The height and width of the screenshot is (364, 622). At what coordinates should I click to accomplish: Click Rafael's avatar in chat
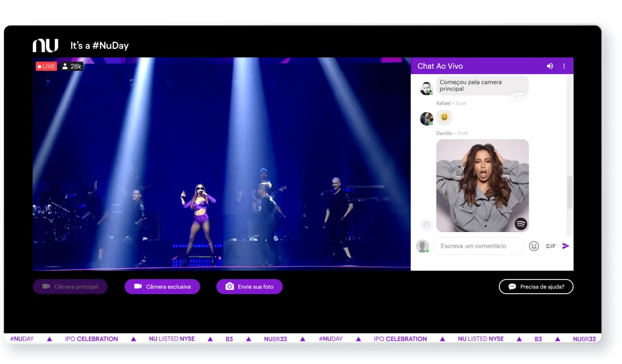coord(426,88)
